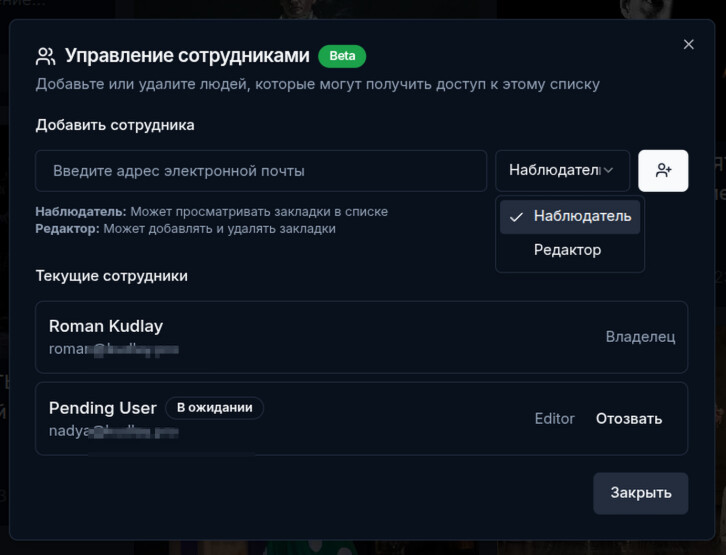The image size is (726, 555).
Task: Select Редактор from the role list
Action: (568, 250)
